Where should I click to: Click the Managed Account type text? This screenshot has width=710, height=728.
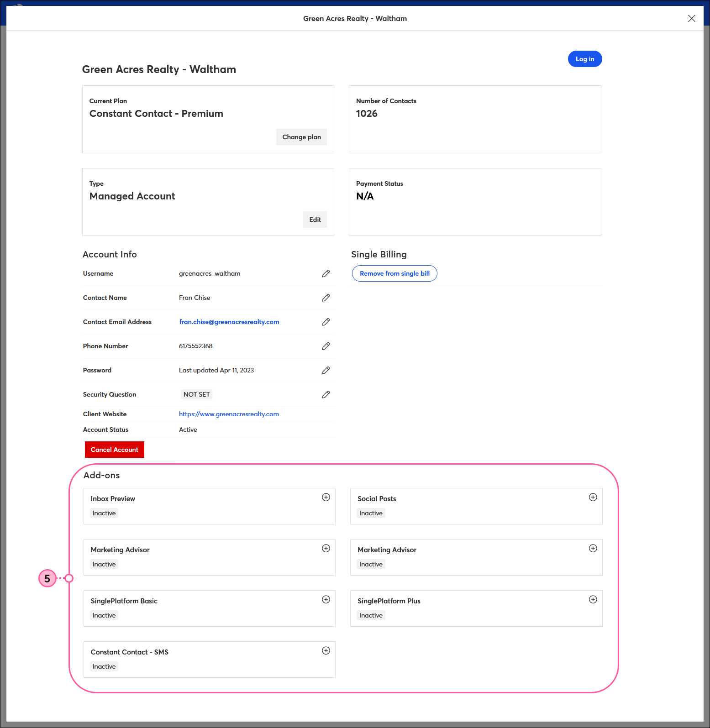tap(132, 196)
